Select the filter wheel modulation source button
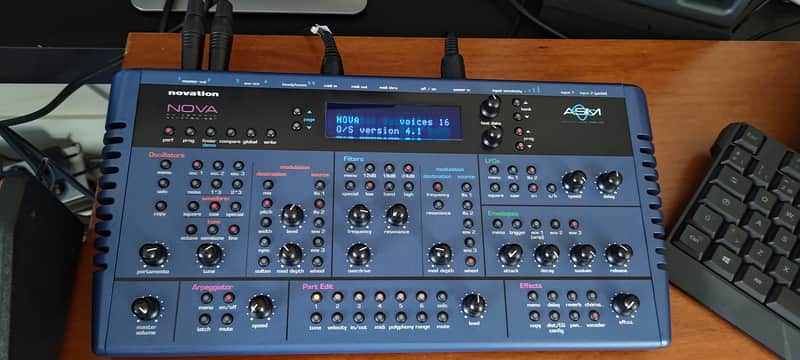 coord(470,262)
